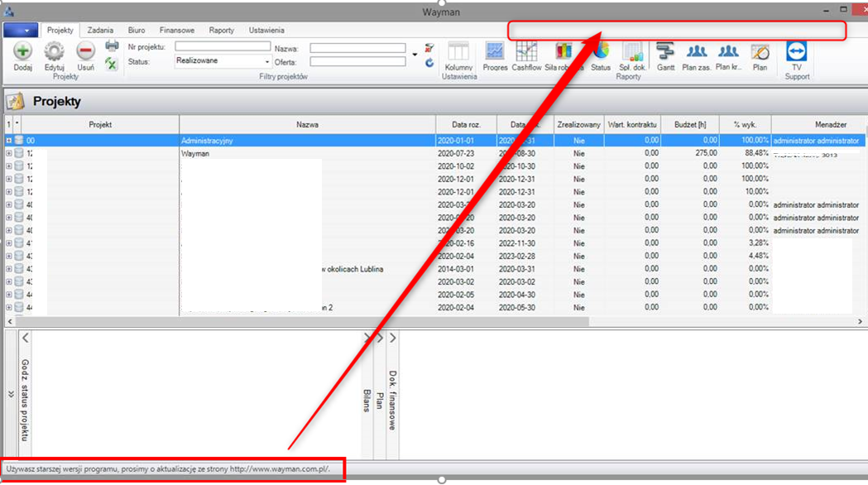Open the blue application menu button
Viewport: 868px width, 485px height.
(x=21, y=30)
